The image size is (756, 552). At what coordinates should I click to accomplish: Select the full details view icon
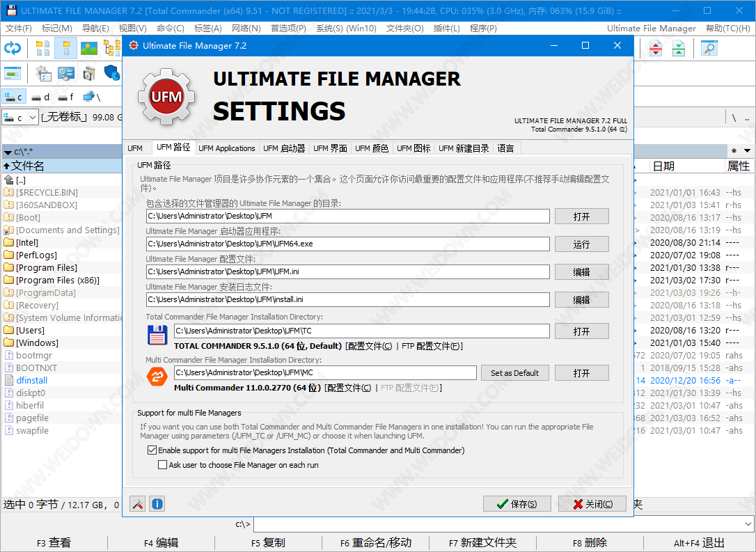[x=66, y=48]
